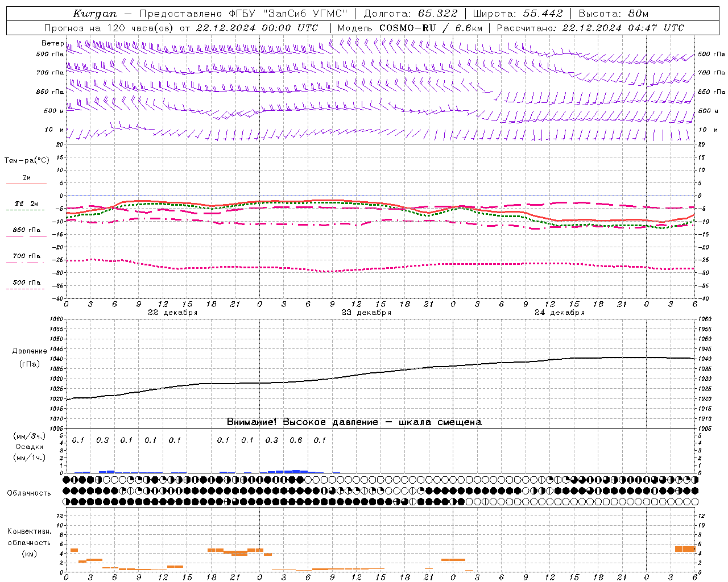This screenshot has width=728, height=582.
Task: Click the "Давление" pressure panel label
Action: [30, 351]
